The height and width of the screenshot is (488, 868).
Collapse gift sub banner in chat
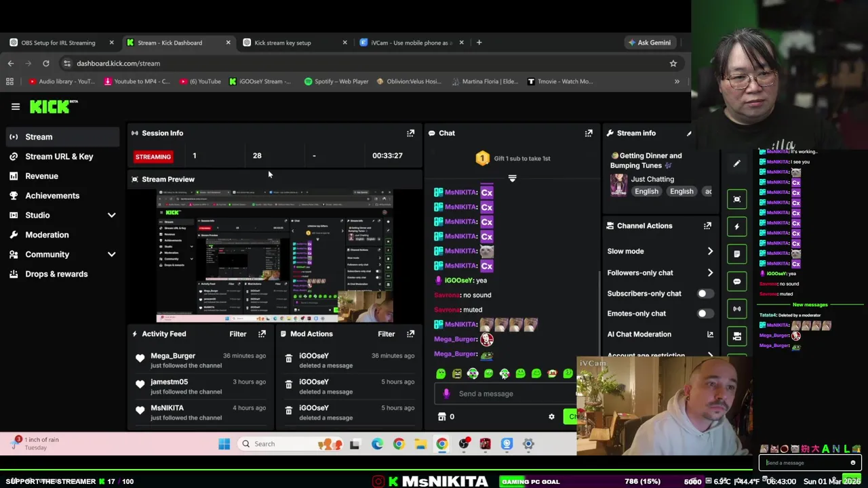[512, 178]
